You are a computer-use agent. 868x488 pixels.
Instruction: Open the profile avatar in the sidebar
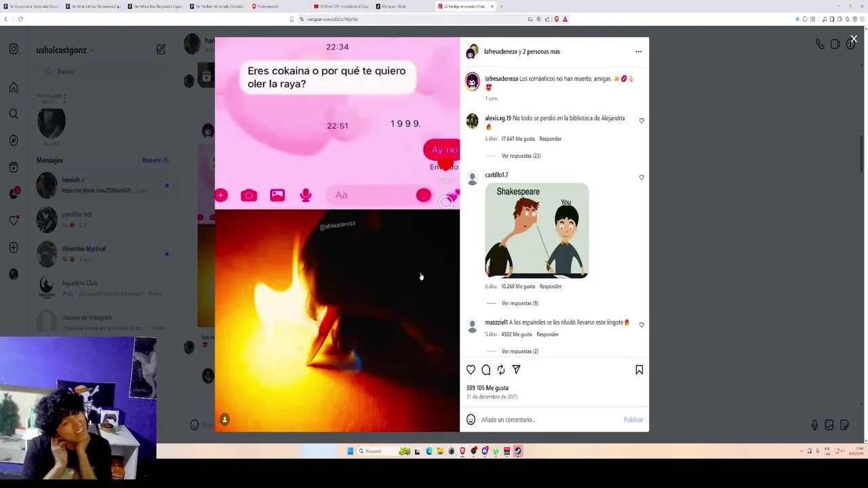[14, 274]
